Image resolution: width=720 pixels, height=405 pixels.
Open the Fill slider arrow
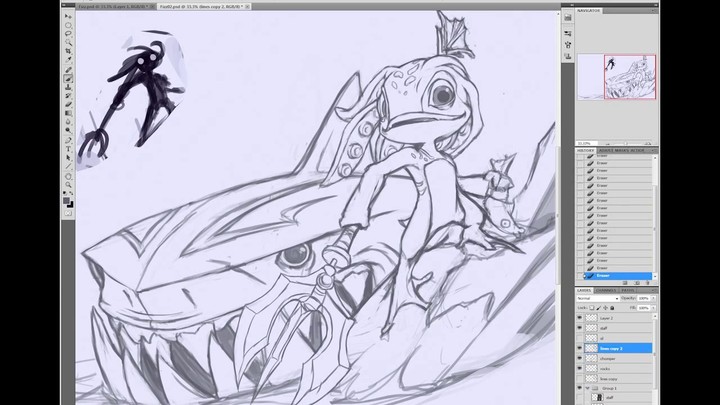pos(653,308)
